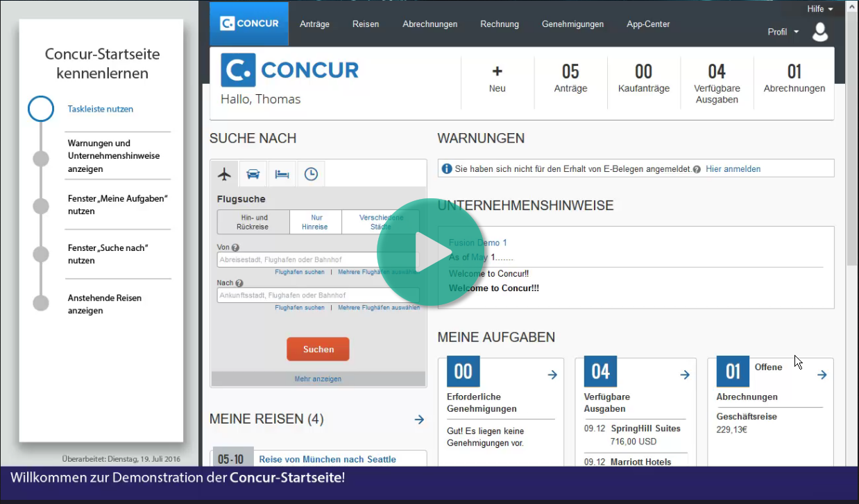Open Erforderliche Genehmigungen card arrow

(x=552, y=375)
